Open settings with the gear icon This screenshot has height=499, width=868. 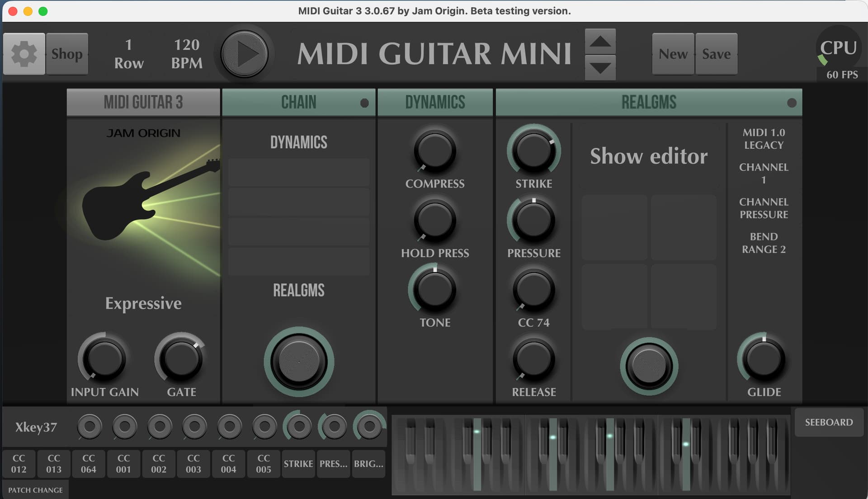click(24, 54)
